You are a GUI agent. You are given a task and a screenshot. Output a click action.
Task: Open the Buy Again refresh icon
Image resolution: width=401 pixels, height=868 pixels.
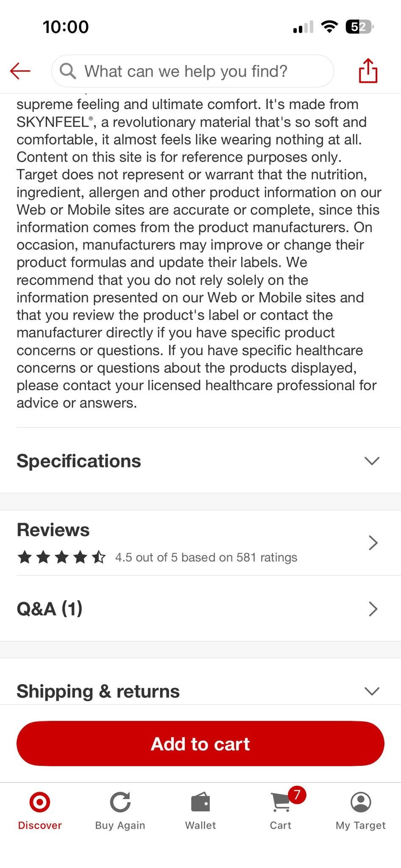point(120,802)
